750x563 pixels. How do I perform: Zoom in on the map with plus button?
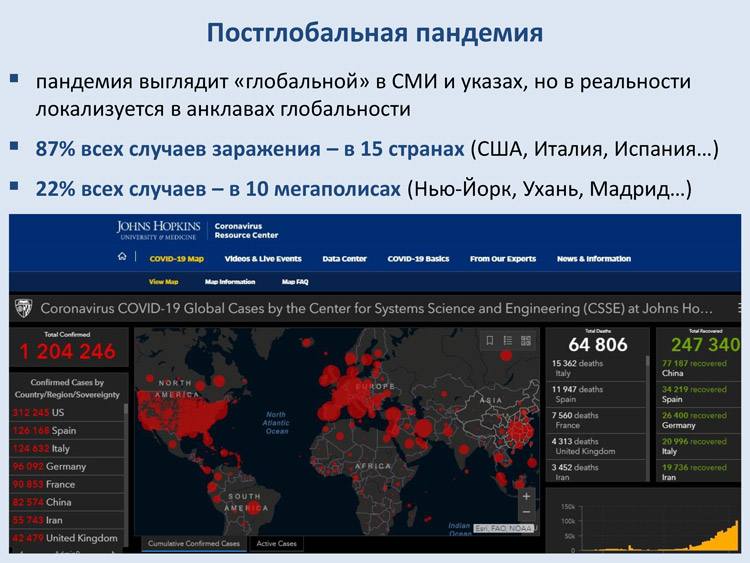click(x=527, y=496)
